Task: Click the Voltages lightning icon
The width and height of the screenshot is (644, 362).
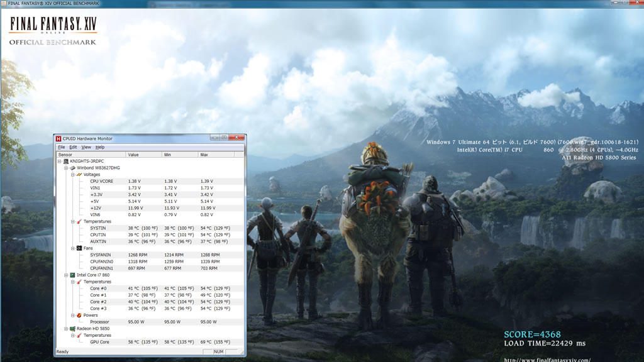Action: [79, 175]
